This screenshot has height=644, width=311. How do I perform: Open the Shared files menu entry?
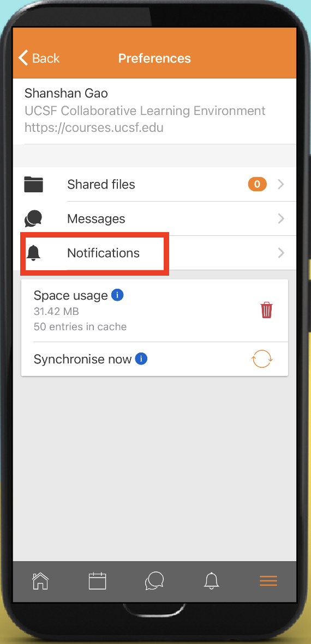click(154, 184)
